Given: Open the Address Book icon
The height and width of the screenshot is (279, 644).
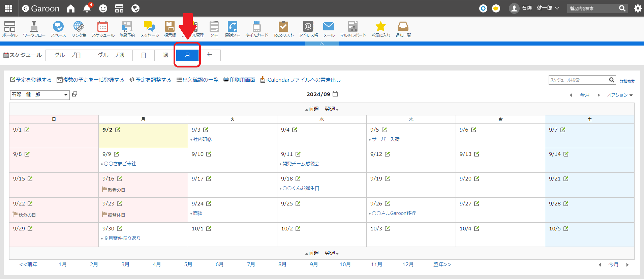Looking at the screenshot, I should click(308, 29).
